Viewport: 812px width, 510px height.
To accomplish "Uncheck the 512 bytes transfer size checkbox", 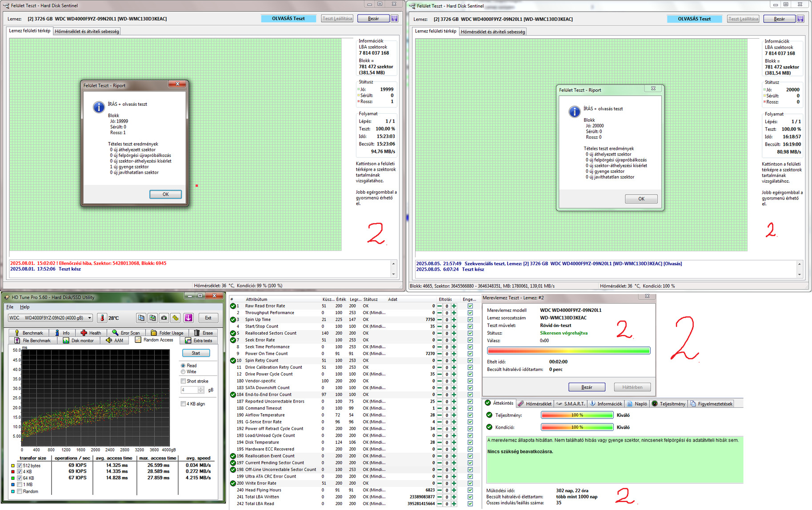I will (20, 466).
